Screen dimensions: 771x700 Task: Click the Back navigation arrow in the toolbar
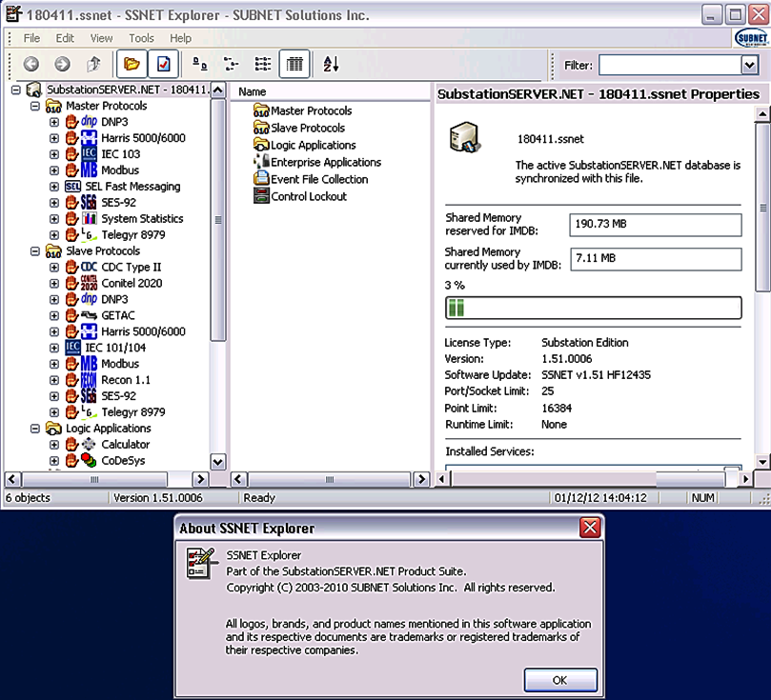(x=31, y=64)
